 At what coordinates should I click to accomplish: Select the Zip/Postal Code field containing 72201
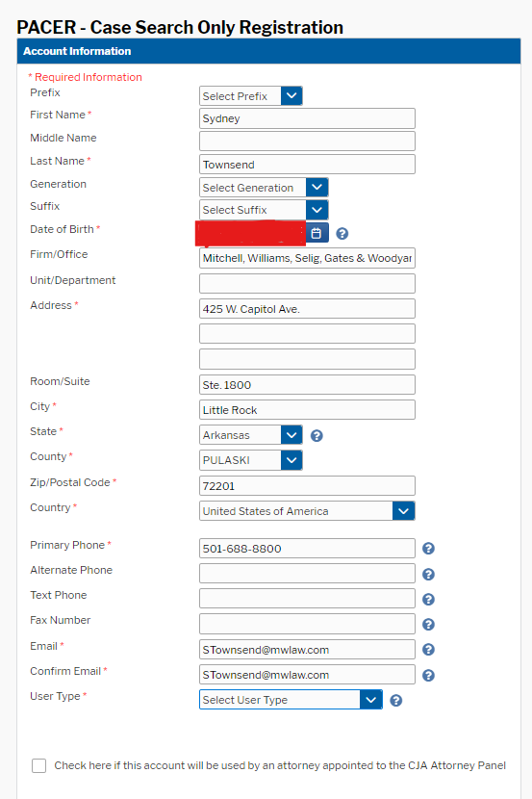pyautogui.click(x=307, y=485)
